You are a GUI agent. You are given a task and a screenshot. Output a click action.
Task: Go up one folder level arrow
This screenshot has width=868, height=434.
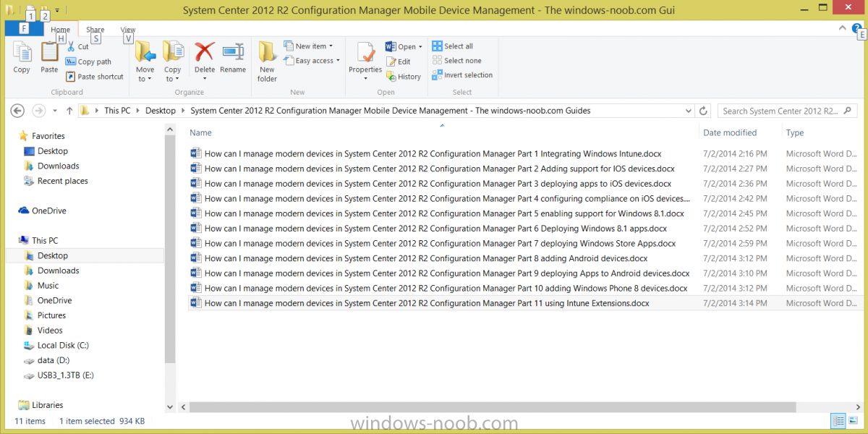(69, 111)
